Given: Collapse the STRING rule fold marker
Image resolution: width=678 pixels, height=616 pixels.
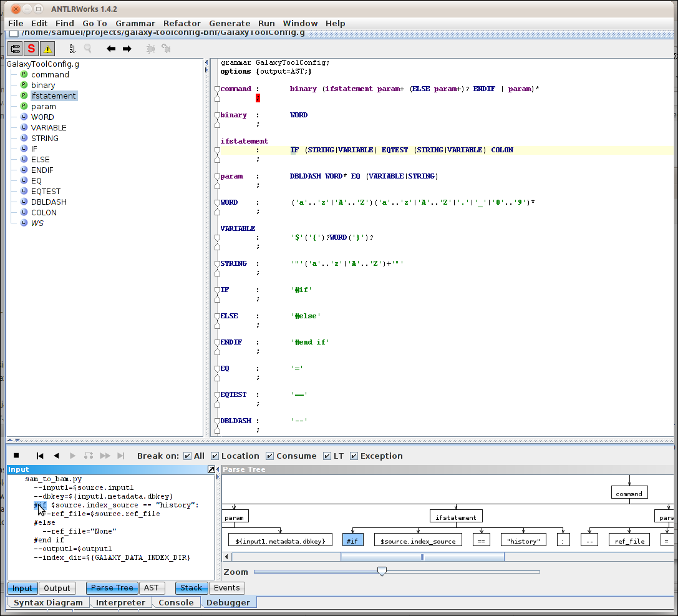Looking at the screenshot, I should point(217,264).
